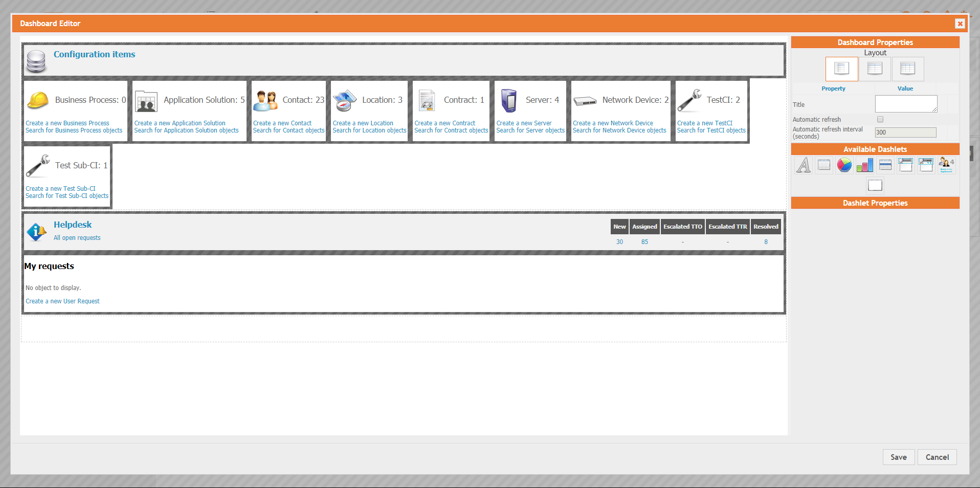
Task: Collapse the Available Dashlets section header
Action: (875, 149)
